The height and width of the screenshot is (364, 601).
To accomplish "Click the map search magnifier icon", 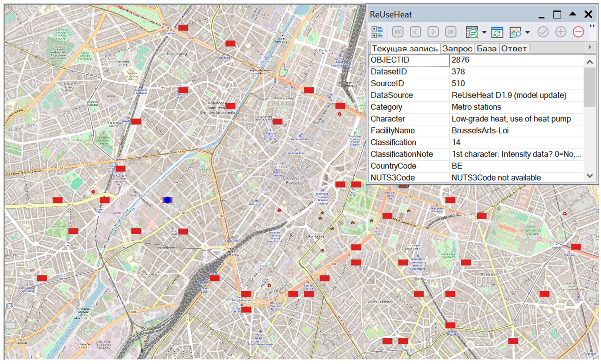I will [x=515, y=32].
